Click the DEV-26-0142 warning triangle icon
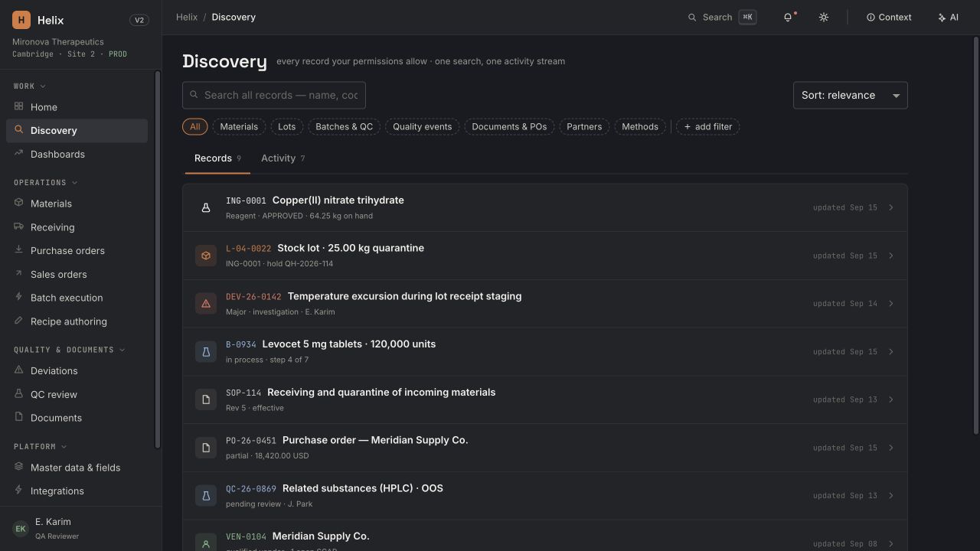This screenshot has height=551, width=980. point(206,304)
